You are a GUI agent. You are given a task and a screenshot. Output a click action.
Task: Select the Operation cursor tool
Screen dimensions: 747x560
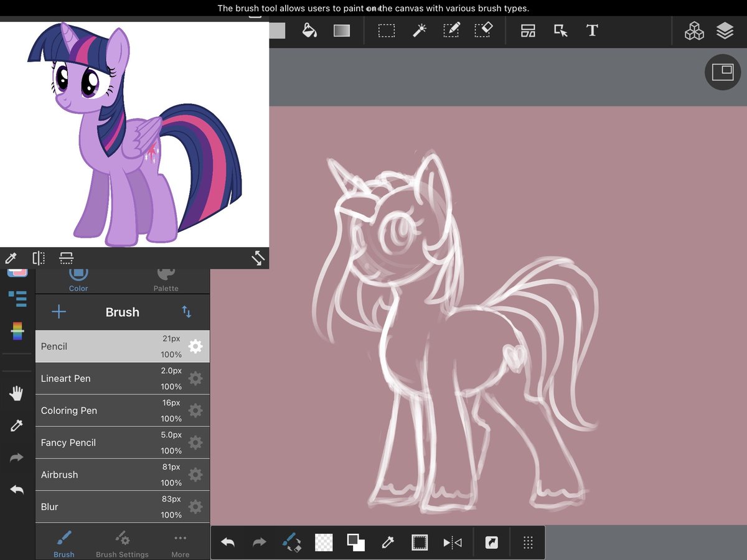click(x=561, y=30)
